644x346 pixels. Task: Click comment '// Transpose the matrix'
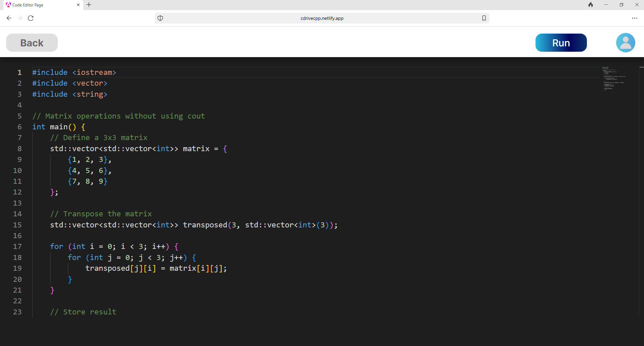[x=101, y=214]
